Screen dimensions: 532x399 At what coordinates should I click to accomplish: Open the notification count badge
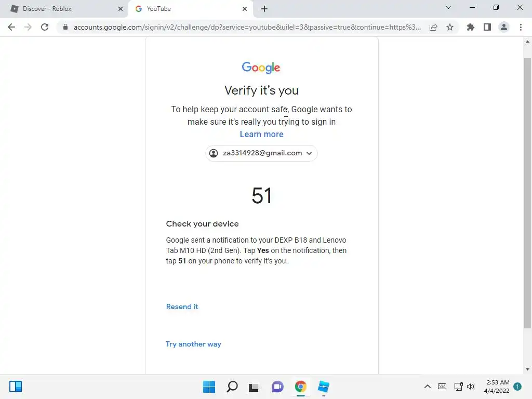click(x=517, y=387)
